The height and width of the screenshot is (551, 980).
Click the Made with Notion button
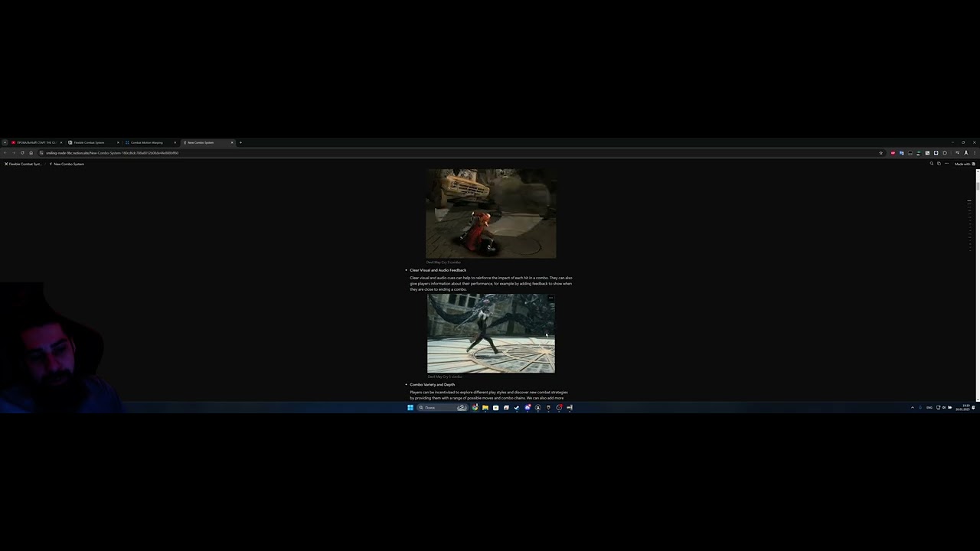point(965,164)
